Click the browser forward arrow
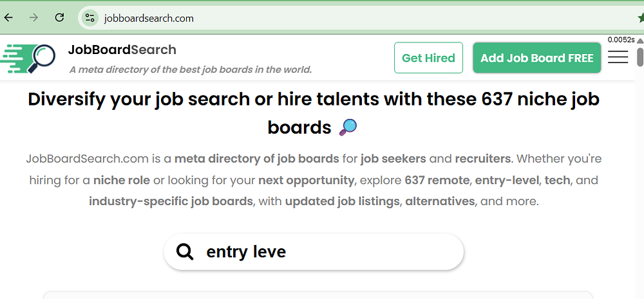This screenshot has width=644, height=299. click(33, 17)
